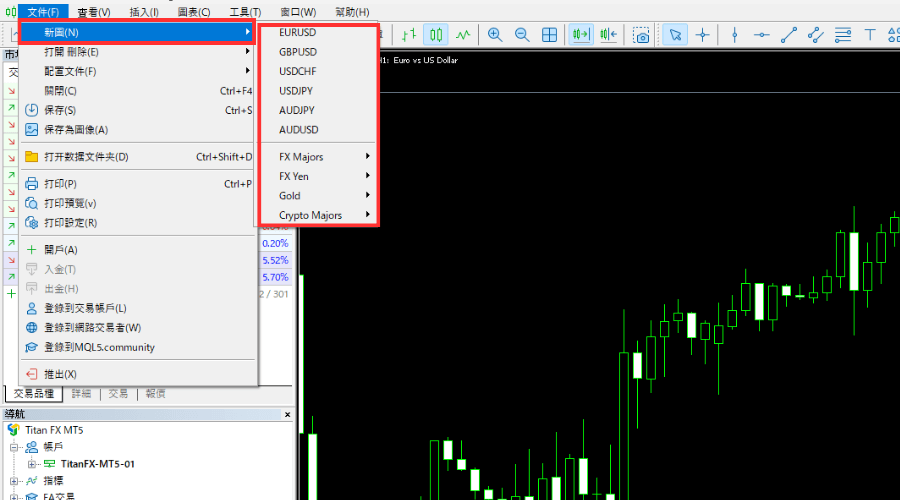Zoom in on the chart using magnifier plus
This screenshot has width=900, height=500.
(x=495, y=35)
